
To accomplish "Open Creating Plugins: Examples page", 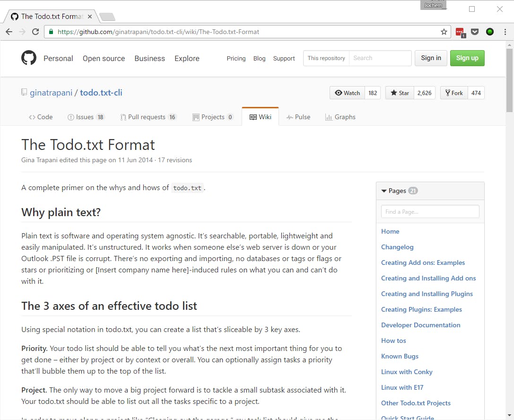I will point(421,309).
